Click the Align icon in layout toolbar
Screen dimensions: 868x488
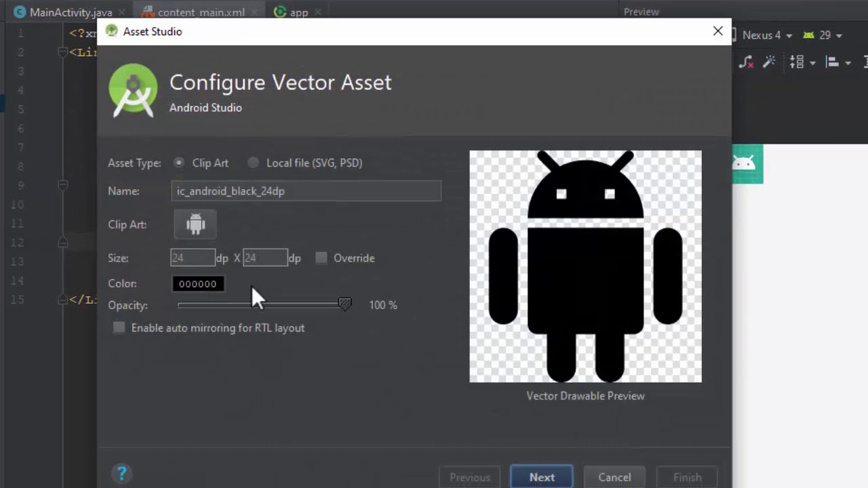tap(832, 62)
